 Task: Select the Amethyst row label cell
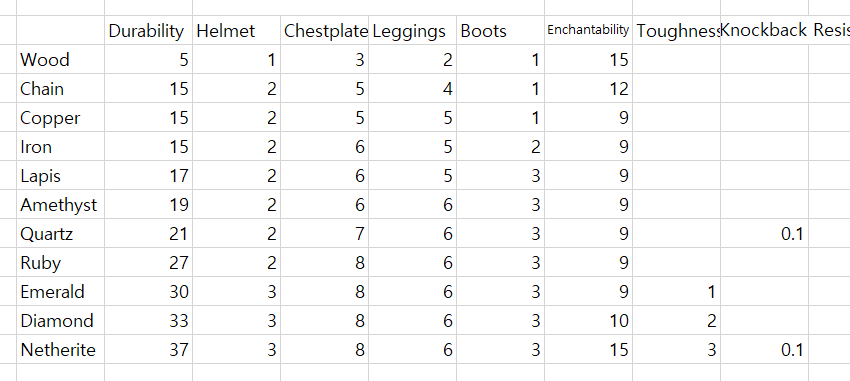tap(60, 204)
